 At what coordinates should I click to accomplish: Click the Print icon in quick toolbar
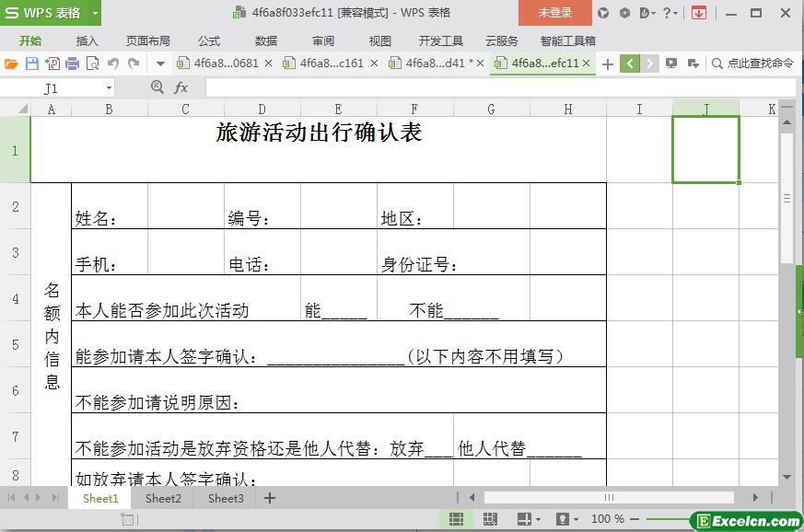(x=72, y=64)
